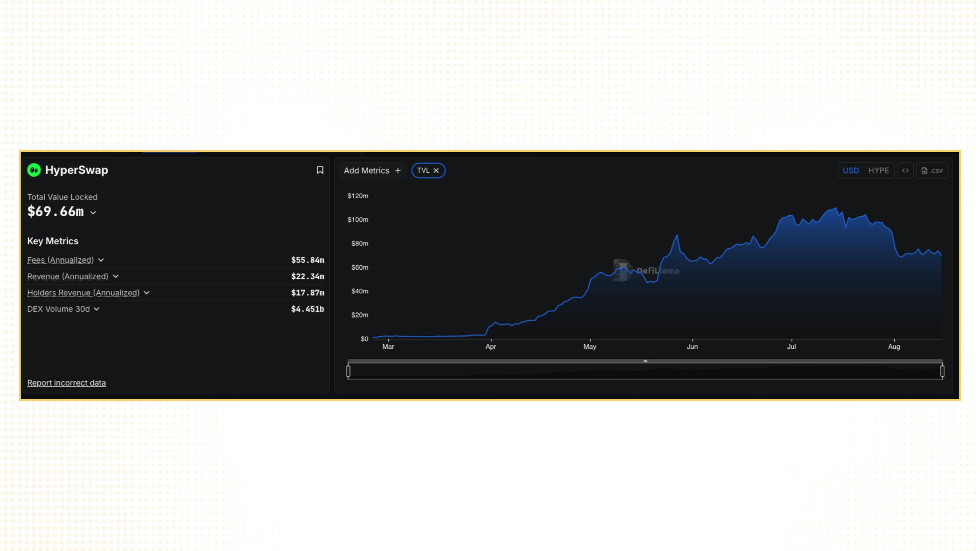Expand Revenue (Annualized) details
The height and width of the screenshot is (551, 980).
pyautogui.click(x=116, y=276)
